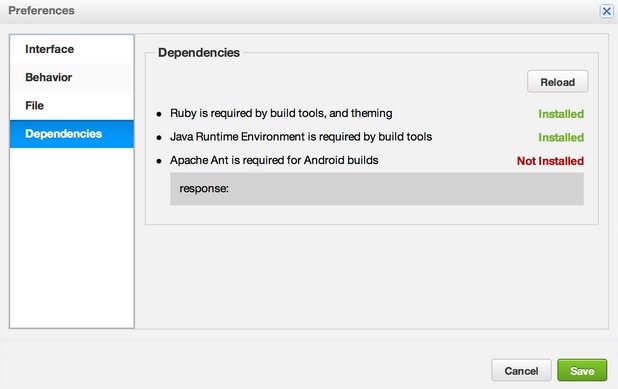The width and height of the screenshot is (618, 389).
Task: Close the Preferences dialog with X icon
Action: point(607,11)
